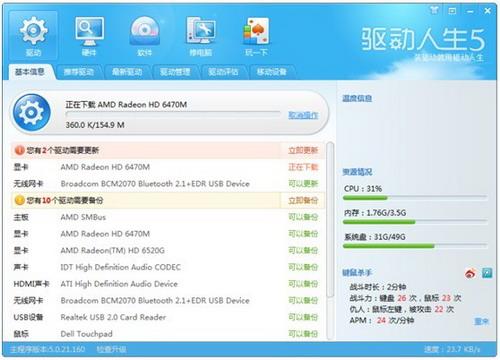Click the AMD Radeon download progress bar
Screen dimensions: 500x360
pyautogui.click(x=173, y=114)
